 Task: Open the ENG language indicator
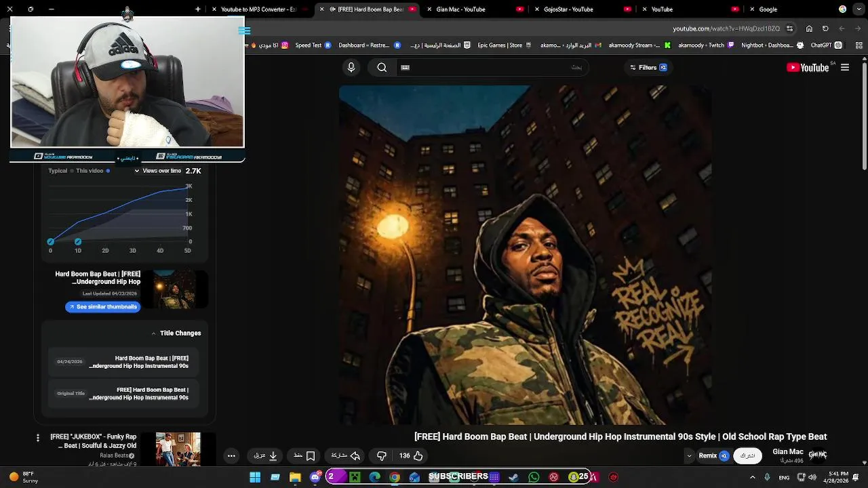click(784, 478)
